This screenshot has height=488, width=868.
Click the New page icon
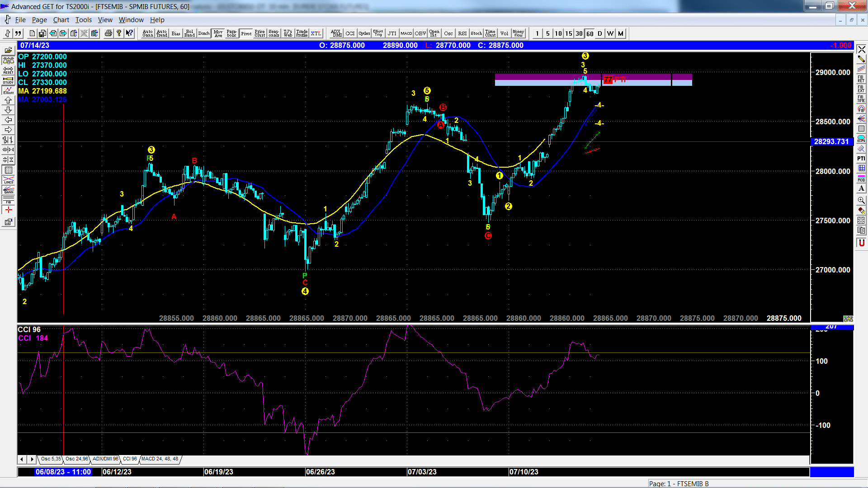coord(32,33)
